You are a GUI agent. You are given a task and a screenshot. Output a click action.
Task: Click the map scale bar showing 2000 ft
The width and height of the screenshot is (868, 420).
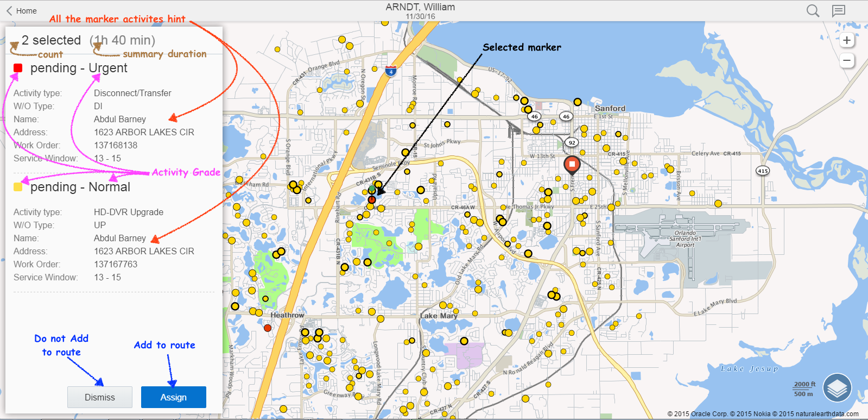[804, 388]
